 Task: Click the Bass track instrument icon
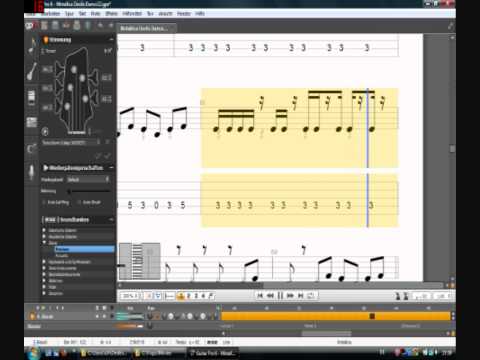32,316
